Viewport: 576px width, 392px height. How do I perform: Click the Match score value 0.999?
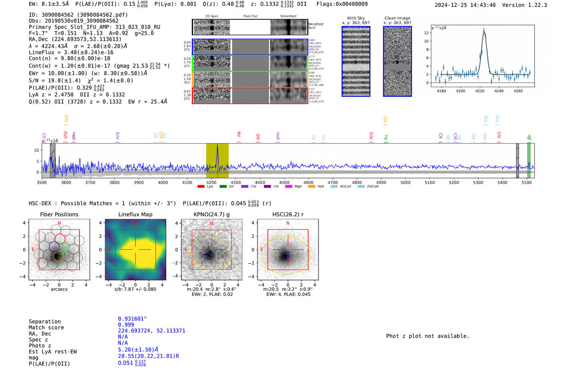pyautogui.click(x=126, y=325)
